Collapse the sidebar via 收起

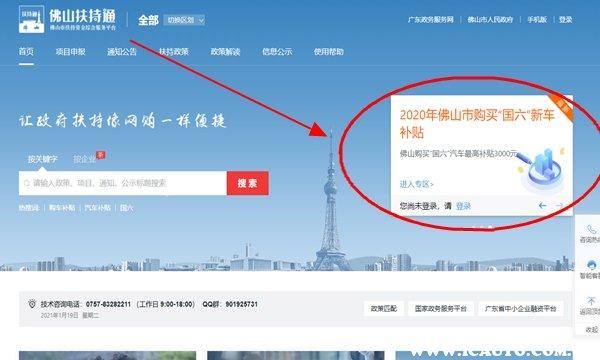click(x=592, y=329)
